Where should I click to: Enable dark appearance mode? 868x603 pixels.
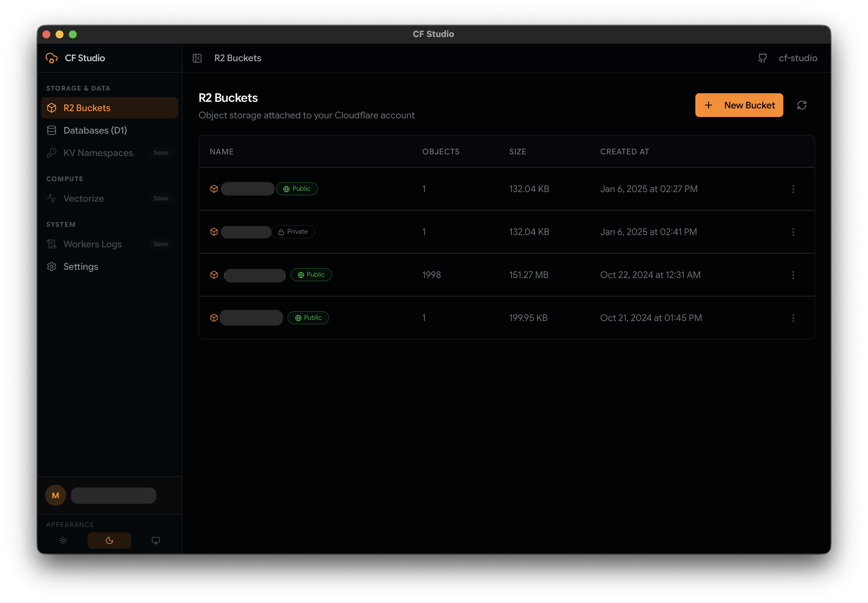[109, 540]
